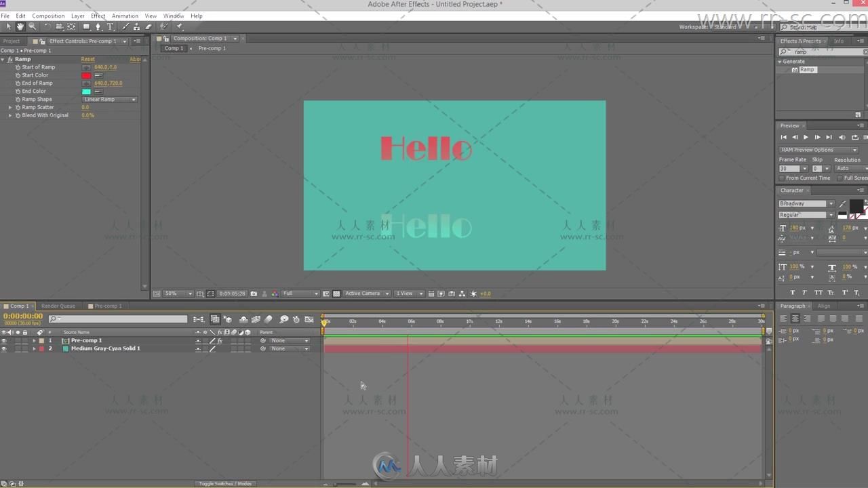Select the Clone Stamp tool

click(x=136, y=26)
